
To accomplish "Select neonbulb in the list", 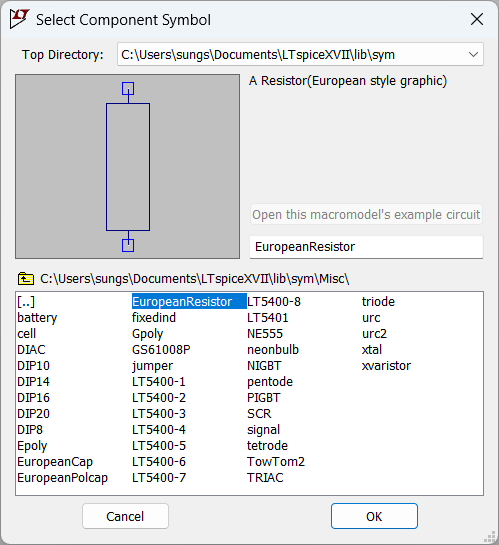I will click(273, 350).
